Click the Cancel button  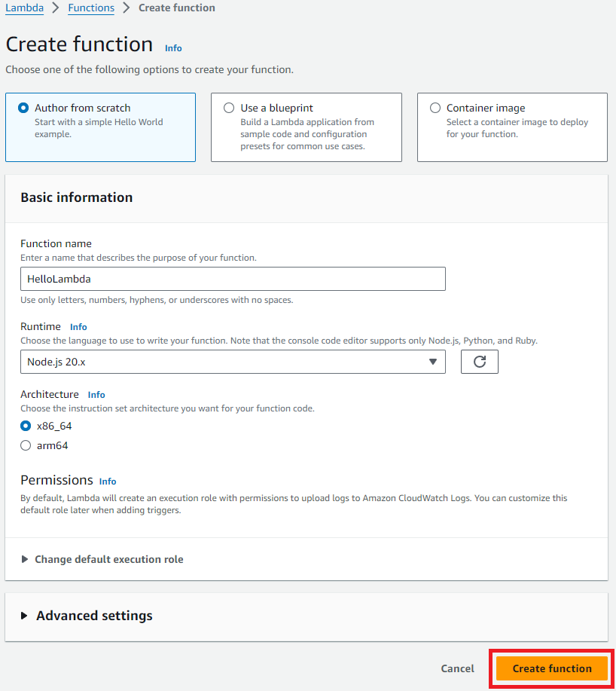(458, 668)
